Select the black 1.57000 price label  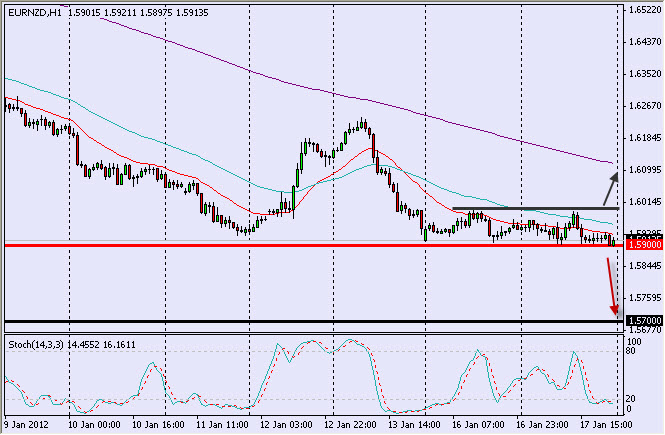click(x=643, y=321)
